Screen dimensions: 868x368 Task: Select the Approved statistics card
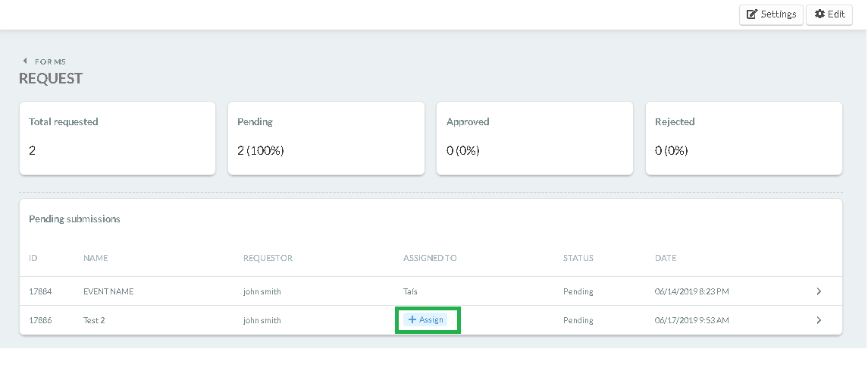coord(534,138)
